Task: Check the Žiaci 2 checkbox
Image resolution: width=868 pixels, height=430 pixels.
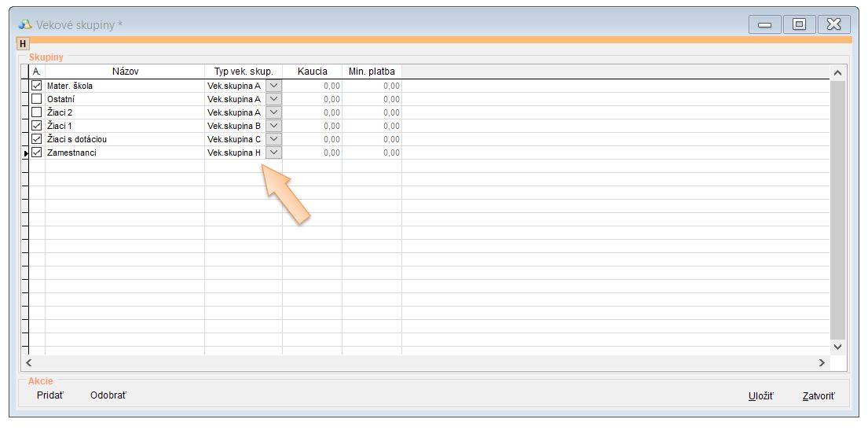Action: (x=36, y=112)
